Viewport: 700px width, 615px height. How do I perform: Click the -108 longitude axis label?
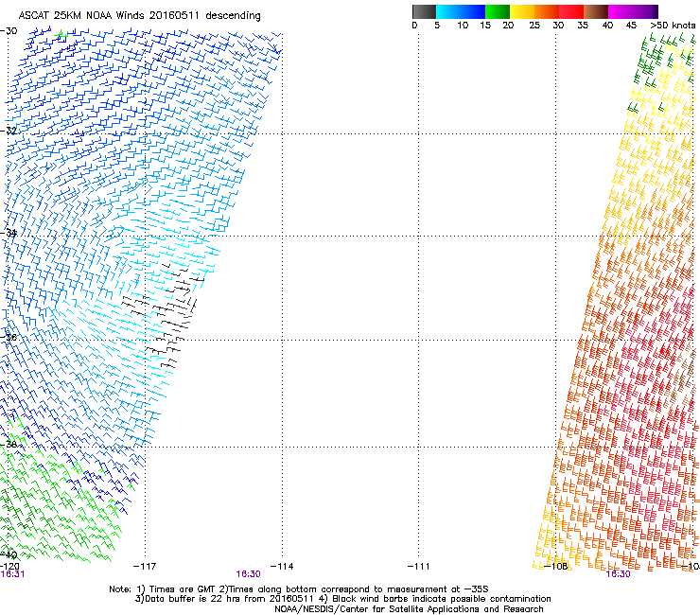click(556, 567)
